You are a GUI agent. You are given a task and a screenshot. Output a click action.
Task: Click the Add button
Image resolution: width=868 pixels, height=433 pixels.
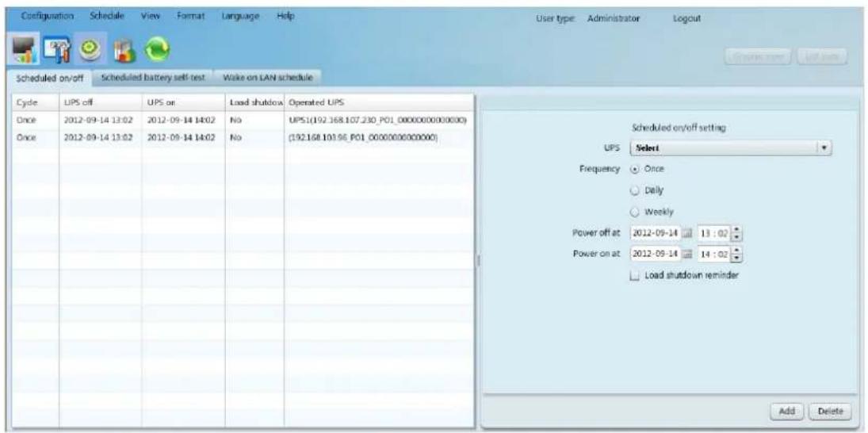[x=786, y=411]
